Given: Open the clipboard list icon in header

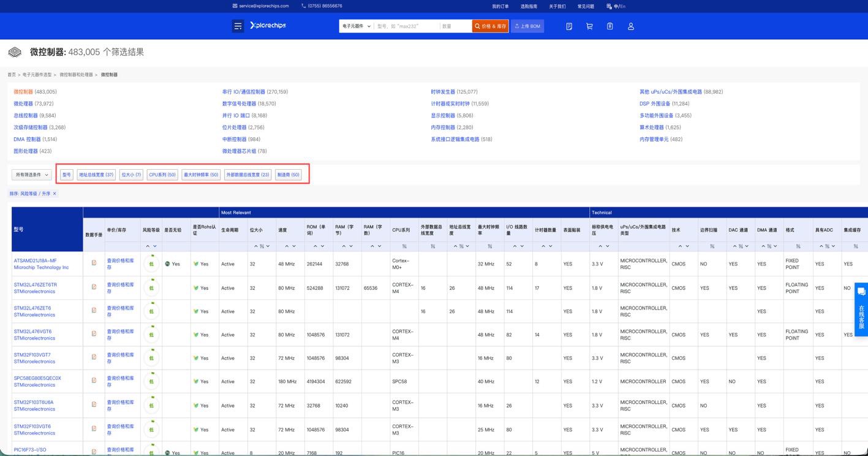Looking at the screenshot, I should click(610, 26).
